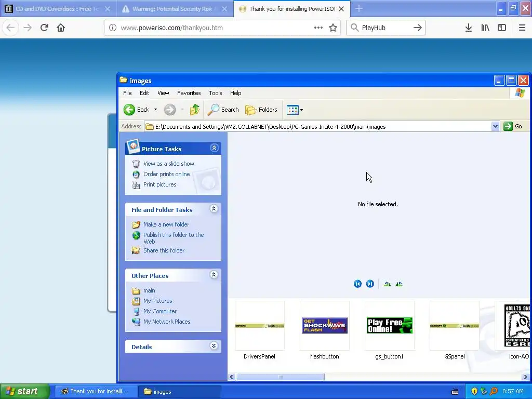Open the View menu
532x399 pixels.
163,93
